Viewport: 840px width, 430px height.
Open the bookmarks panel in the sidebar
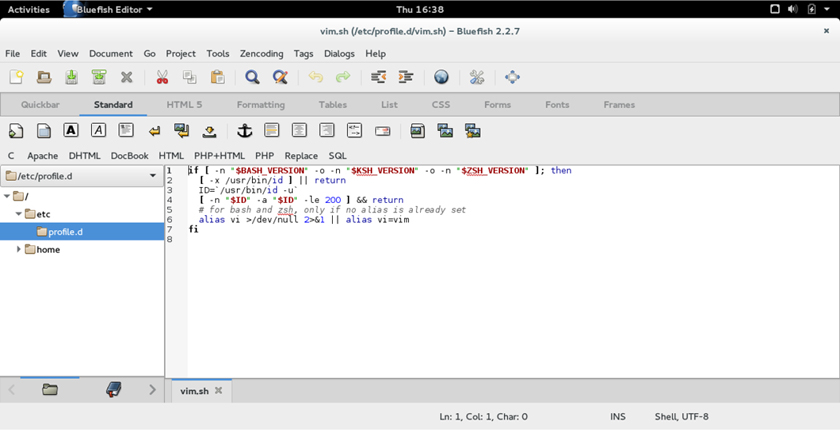[114, 390]
